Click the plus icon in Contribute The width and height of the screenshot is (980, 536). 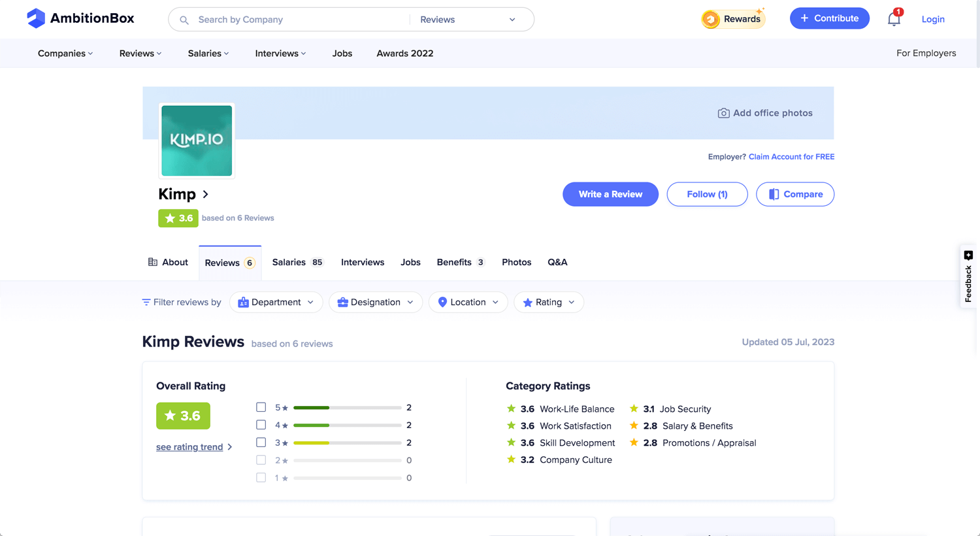(x=804, y=18)
